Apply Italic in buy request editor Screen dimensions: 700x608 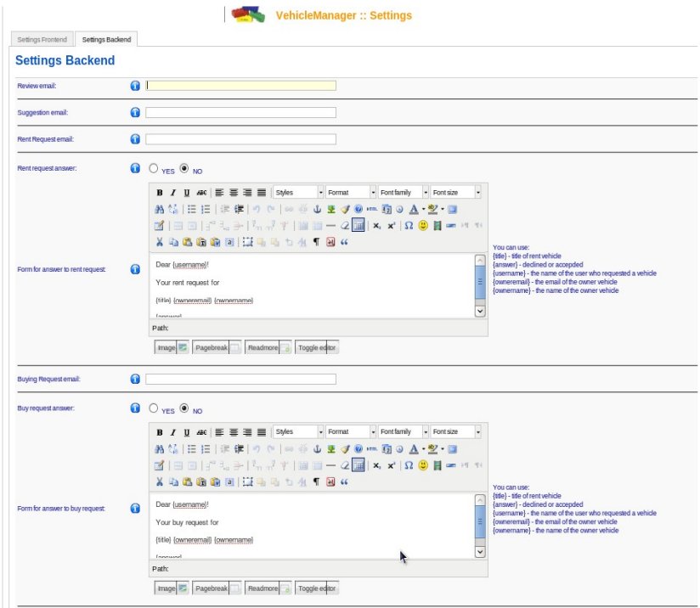click(x=173, y=432)
